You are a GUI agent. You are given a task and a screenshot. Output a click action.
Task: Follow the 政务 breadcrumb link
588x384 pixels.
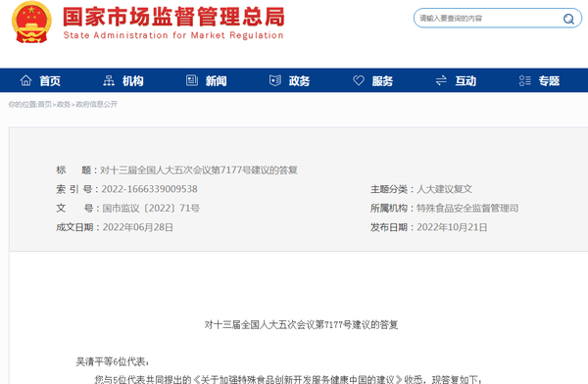coord(64,104)
